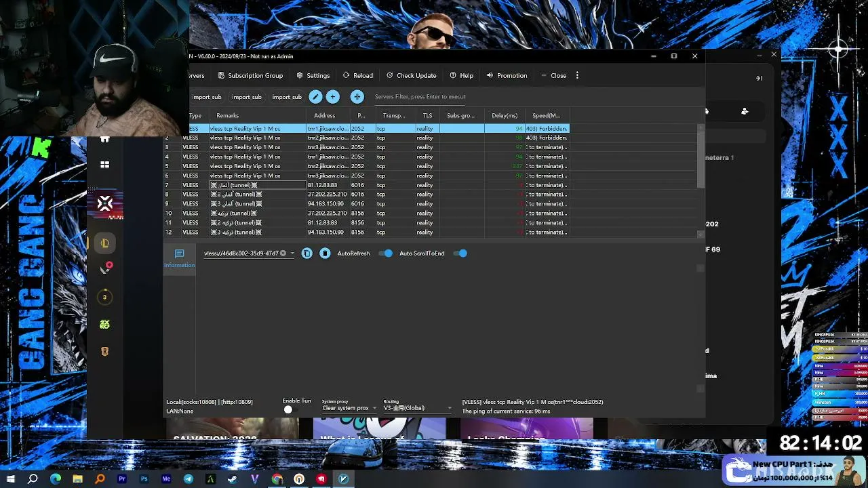Open the Help menu

462,75
